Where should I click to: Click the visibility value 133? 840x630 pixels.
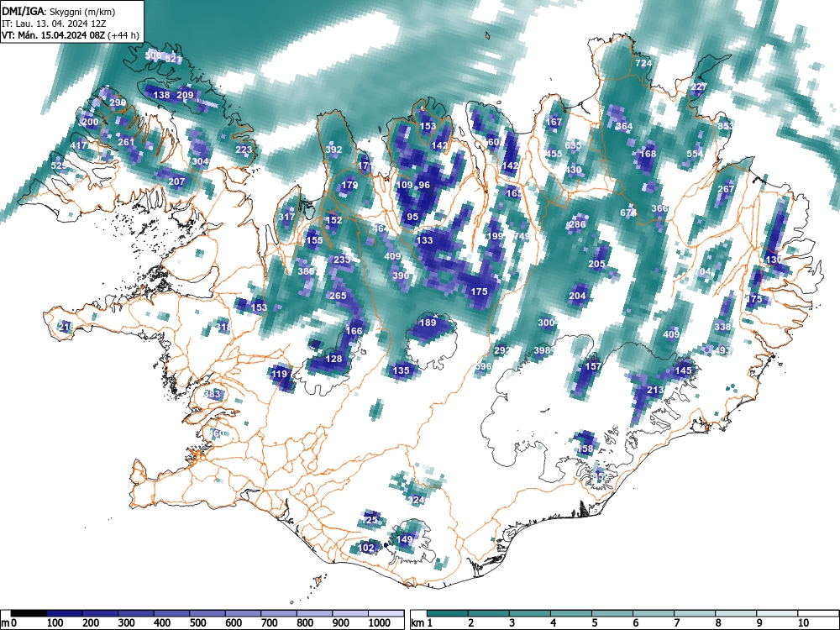pyautogui.click(x=424, y=240)
